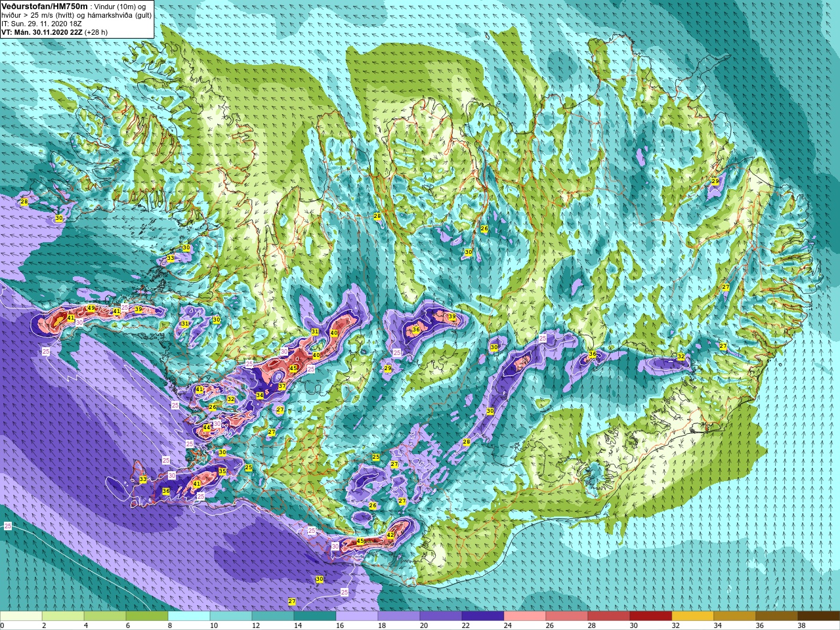The height and width of the screenshot is (630, 840).
Task: Click the legend swatch between 24 and 26
Action: point(525,616)
